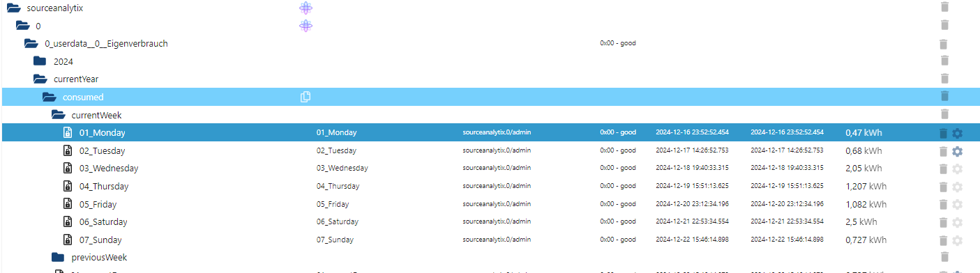This screenshot has height=273, width=980.
Task: Open settings gear for 05_Friday
Action: pyautogui.click(x=957, y=204)
